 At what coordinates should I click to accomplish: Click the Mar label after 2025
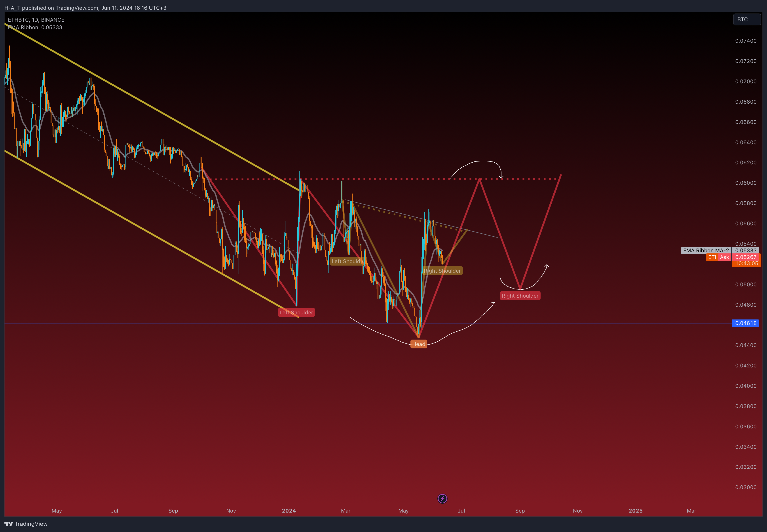tap(692, 511)
